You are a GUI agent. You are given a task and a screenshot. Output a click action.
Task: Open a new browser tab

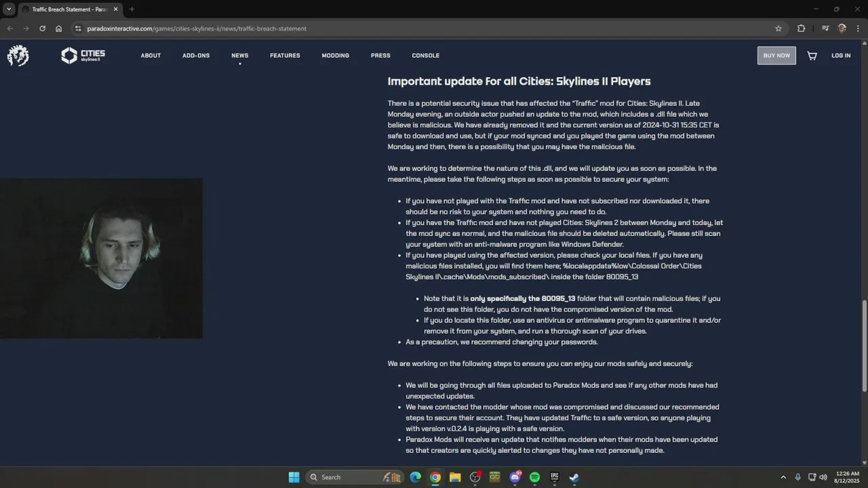point(132,9)
